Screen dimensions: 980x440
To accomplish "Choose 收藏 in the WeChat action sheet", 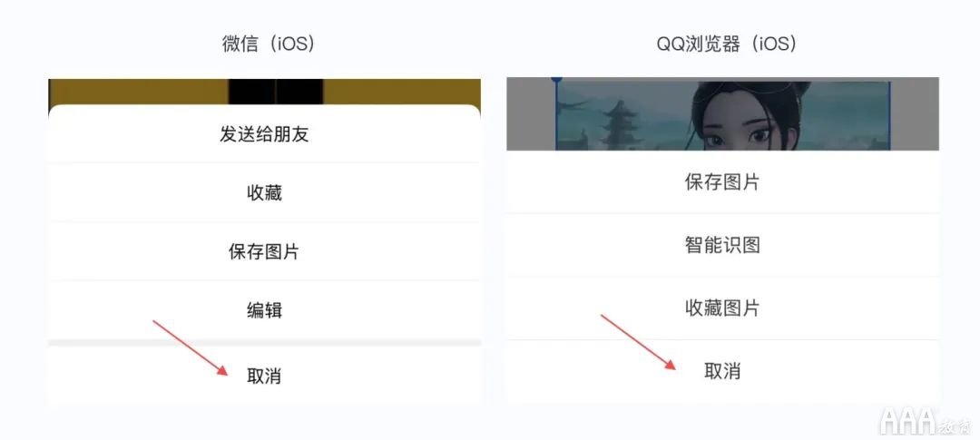I will pos(264,192).
